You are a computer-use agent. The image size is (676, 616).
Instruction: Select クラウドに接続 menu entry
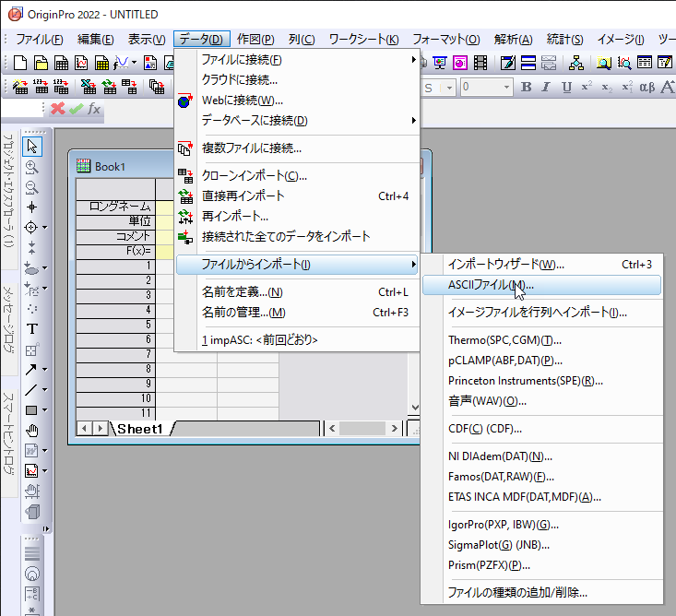click(298, 79)
